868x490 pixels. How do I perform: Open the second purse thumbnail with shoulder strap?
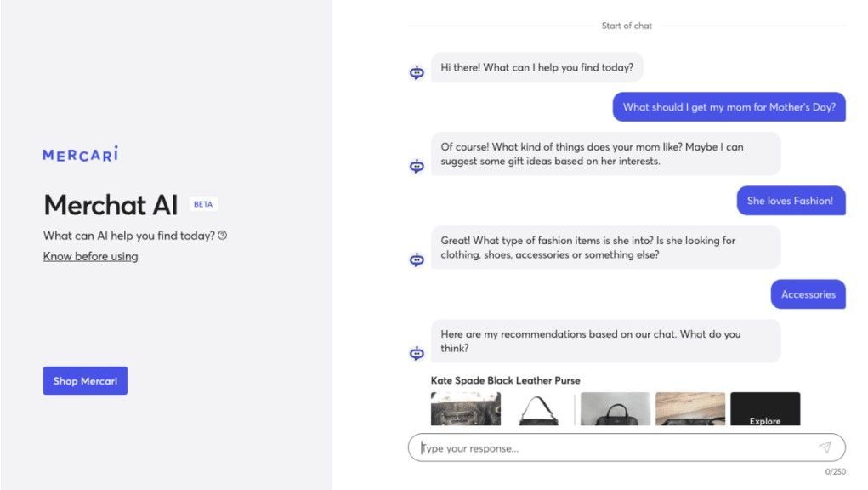point(541,409)
